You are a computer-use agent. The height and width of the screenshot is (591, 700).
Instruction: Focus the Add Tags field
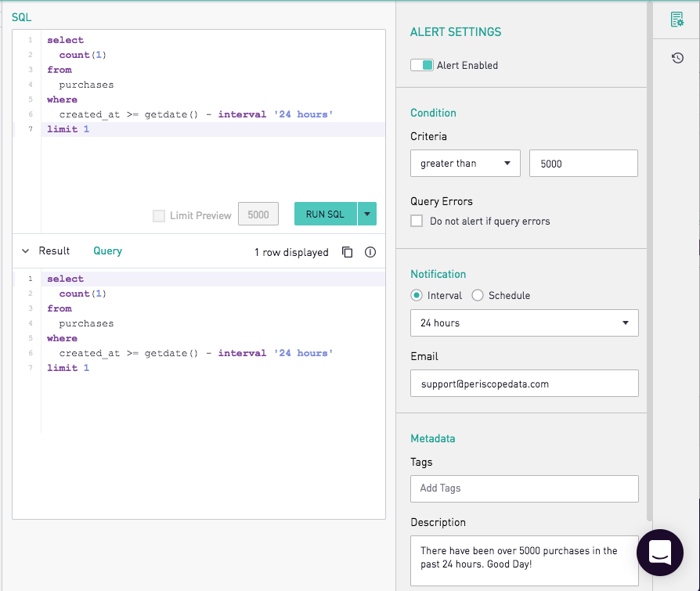[525, 488]
